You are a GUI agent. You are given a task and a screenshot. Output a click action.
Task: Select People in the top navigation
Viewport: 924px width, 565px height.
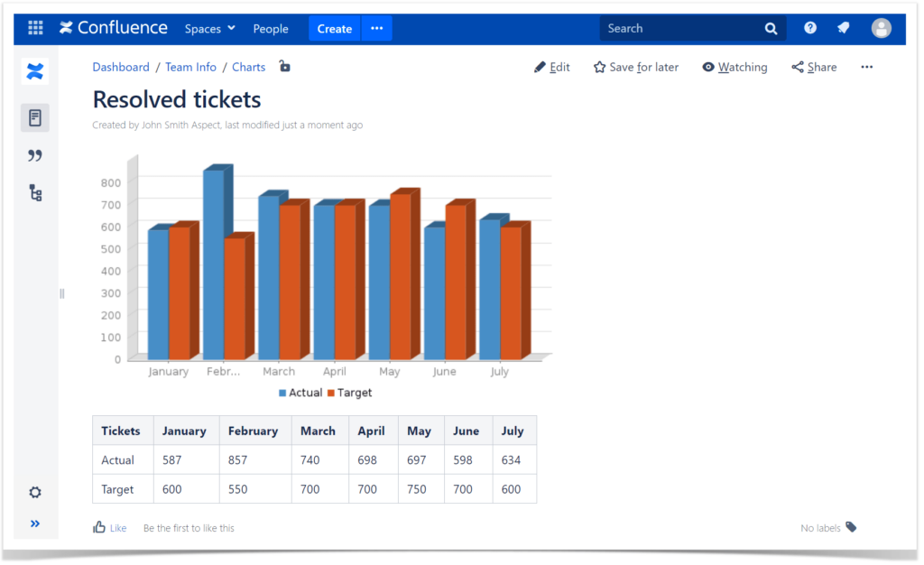pos(270,28)
